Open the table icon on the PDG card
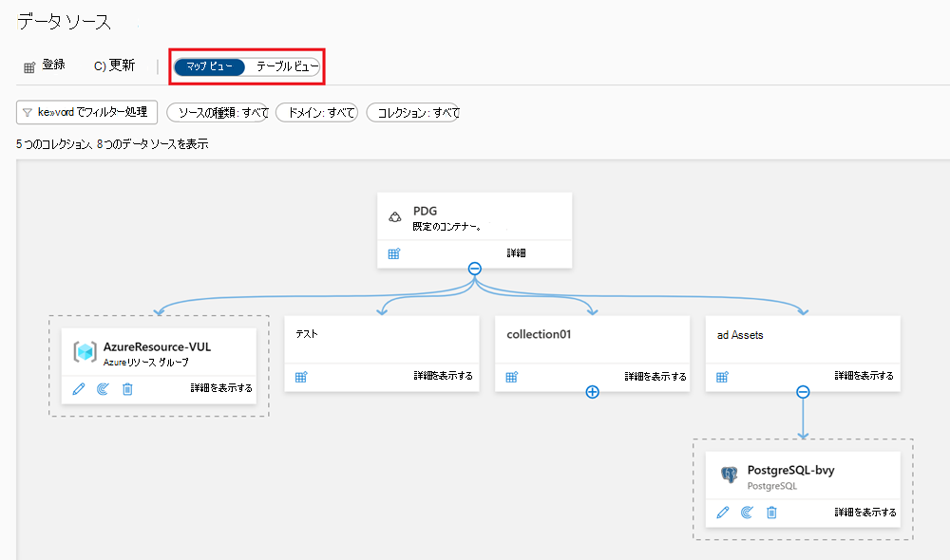 (392, 253)
